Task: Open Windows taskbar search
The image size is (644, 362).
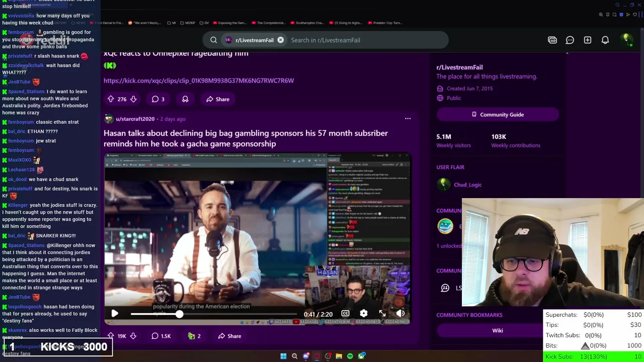Action: click(x=295, y=356)
